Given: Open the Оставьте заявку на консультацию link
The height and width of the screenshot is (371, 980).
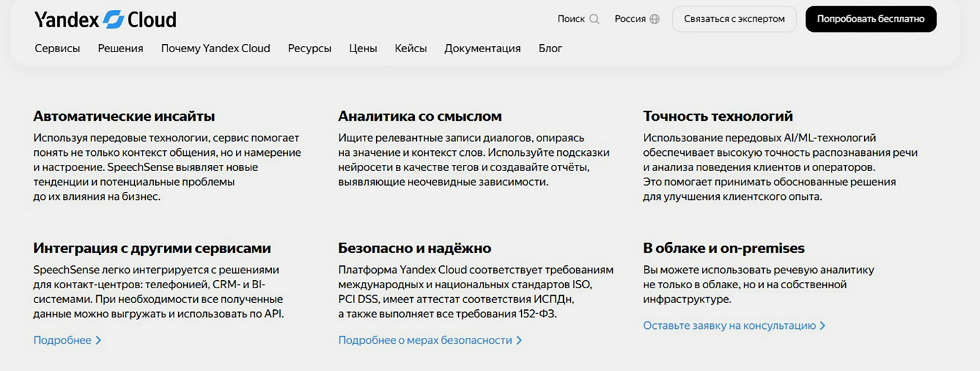Looking at the screenshot, I should coord(729,326).
